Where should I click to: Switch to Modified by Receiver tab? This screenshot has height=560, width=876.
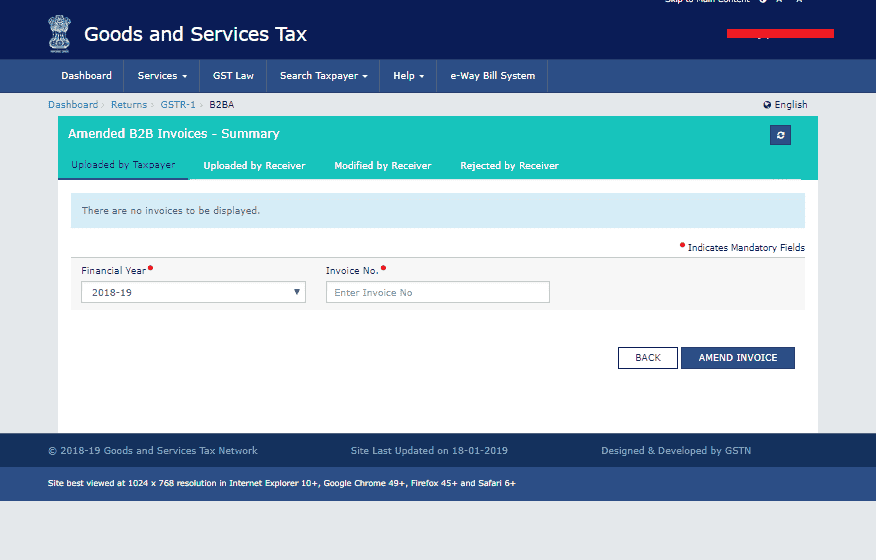tap(382, 166)
